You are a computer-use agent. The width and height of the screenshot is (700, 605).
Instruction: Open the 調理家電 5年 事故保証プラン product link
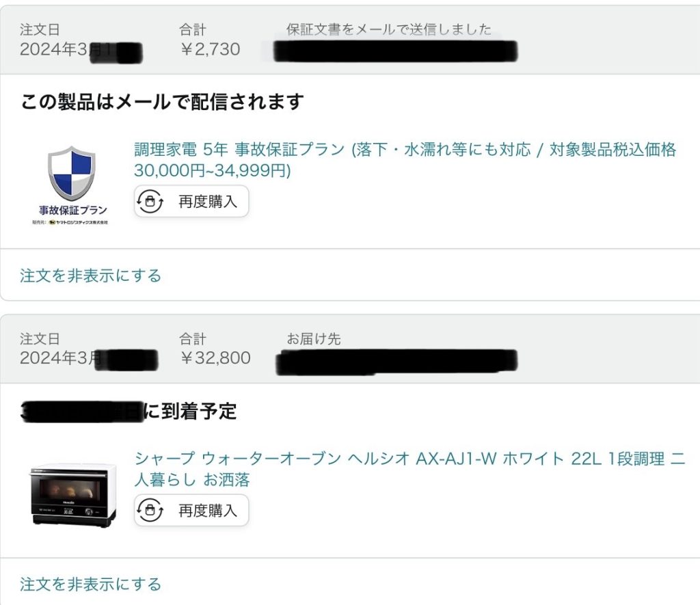405,159
